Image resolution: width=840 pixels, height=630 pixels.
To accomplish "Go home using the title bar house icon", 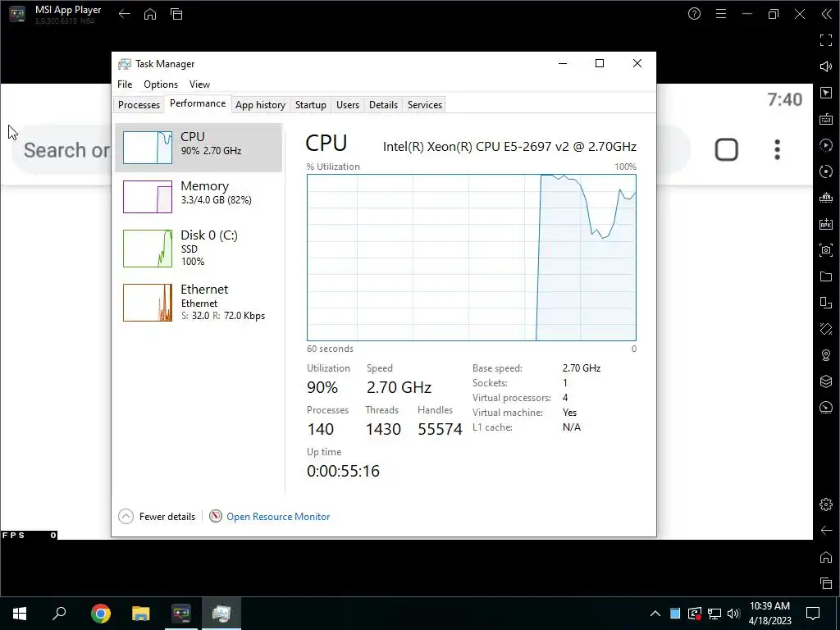I will (150, 14).
